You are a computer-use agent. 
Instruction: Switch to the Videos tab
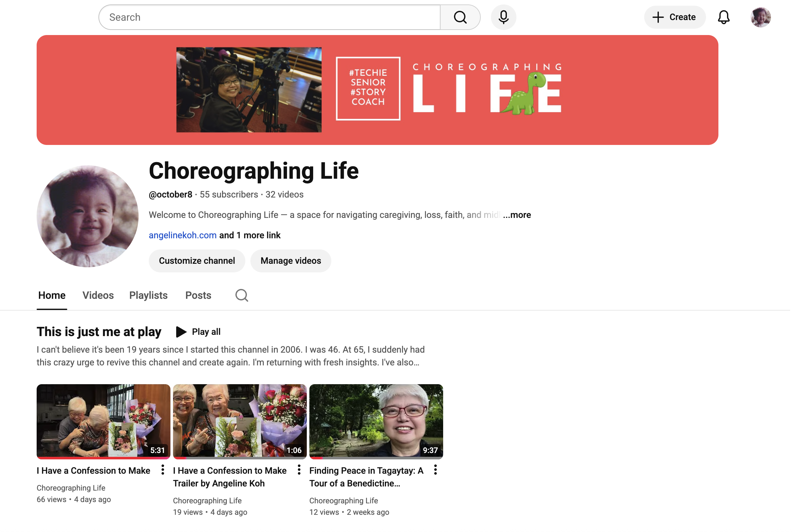click(x=98, y=296)
